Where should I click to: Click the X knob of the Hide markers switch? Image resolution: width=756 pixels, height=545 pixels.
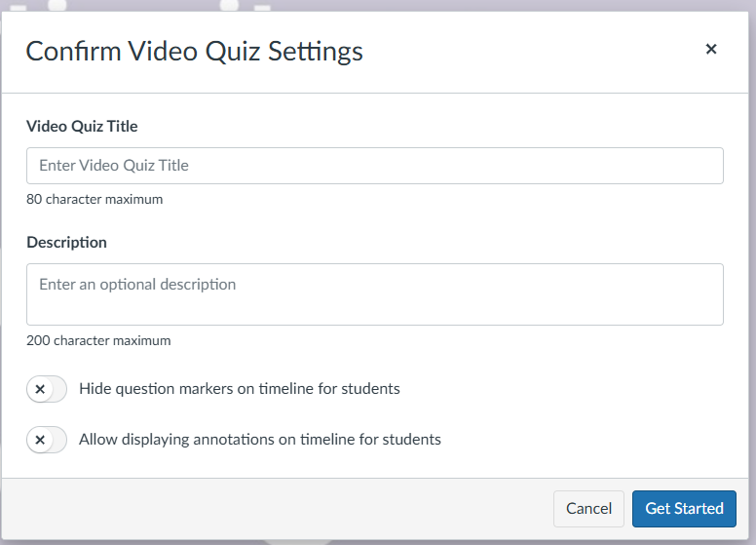tap(40, 389)
